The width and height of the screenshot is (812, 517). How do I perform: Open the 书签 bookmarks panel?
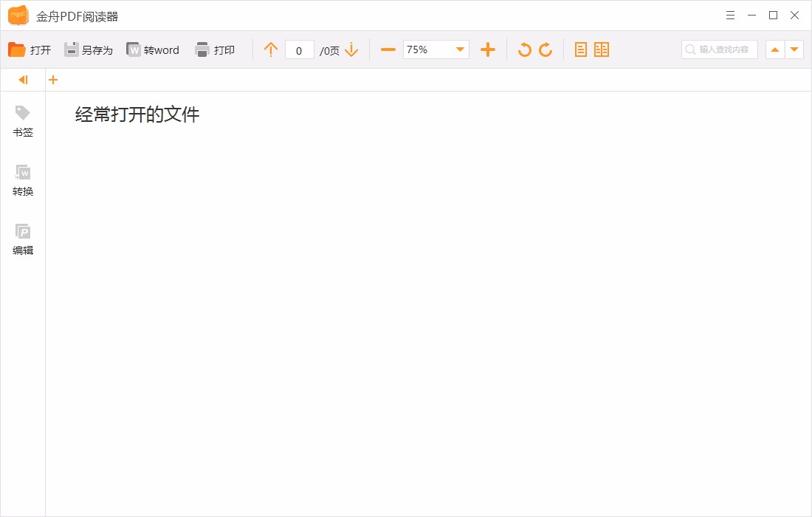23,120
